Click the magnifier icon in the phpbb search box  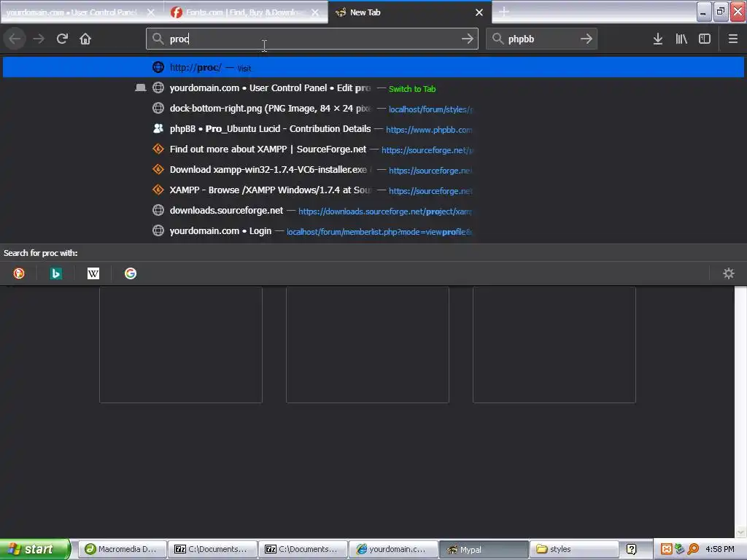[x=498, y=39]
